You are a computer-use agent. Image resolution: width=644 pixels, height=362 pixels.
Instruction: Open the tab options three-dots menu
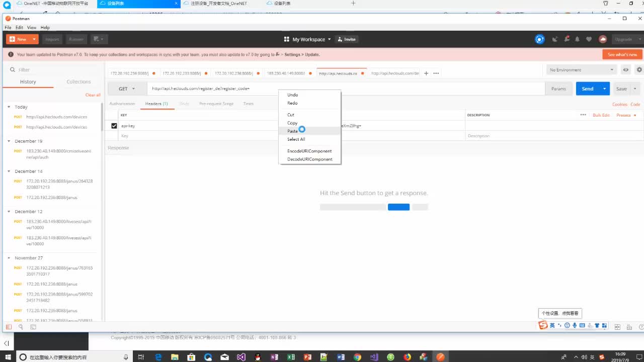click(x=436, y=73)
